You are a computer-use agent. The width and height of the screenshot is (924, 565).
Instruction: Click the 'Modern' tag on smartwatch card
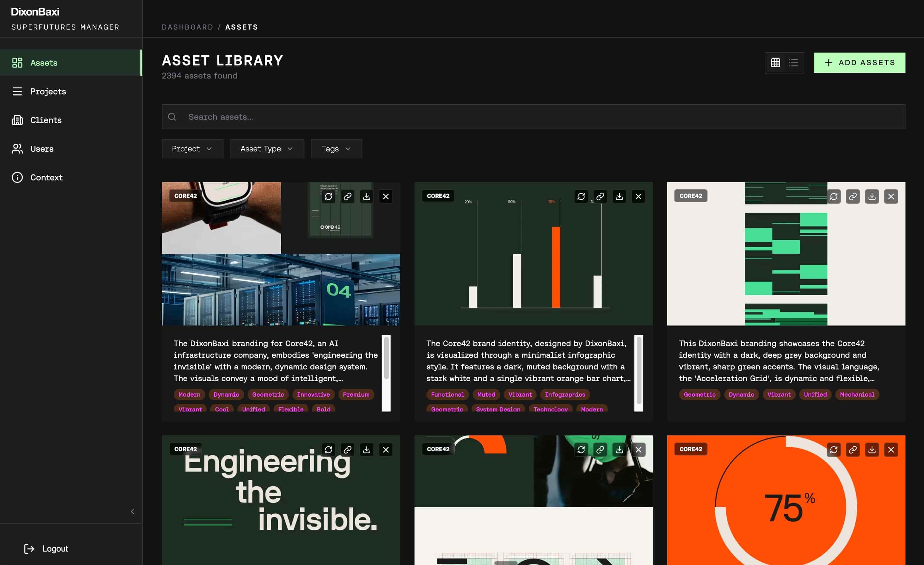coord(189,394)
